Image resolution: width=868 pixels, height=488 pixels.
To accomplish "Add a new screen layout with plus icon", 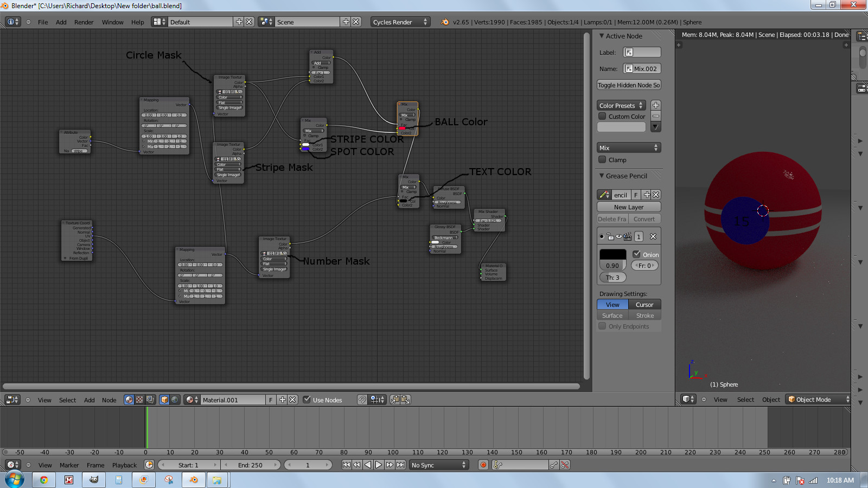I will (239, 22).
